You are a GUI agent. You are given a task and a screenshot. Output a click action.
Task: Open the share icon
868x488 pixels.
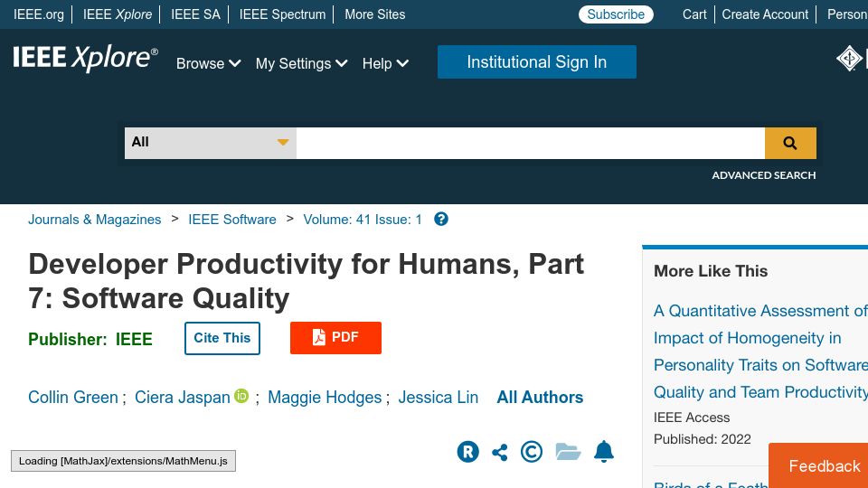tap(500, 452)
